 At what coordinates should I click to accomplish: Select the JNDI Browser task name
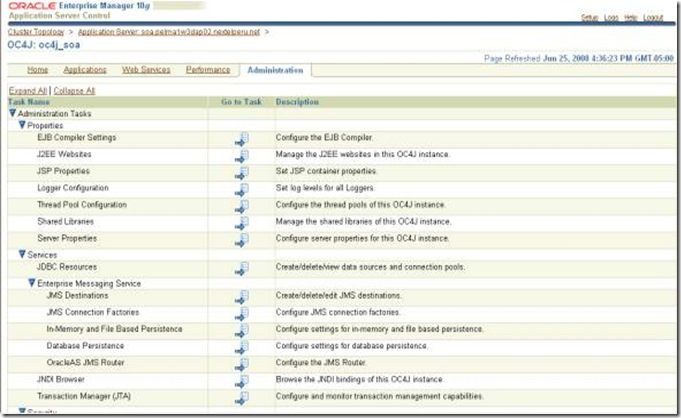[61, 379]
